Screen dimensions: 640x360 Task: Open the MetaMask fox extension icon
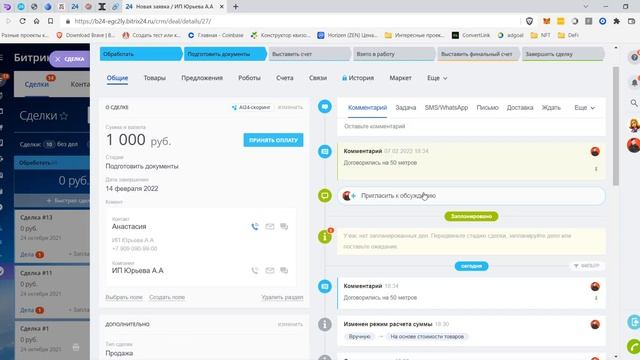pos(547,21)
